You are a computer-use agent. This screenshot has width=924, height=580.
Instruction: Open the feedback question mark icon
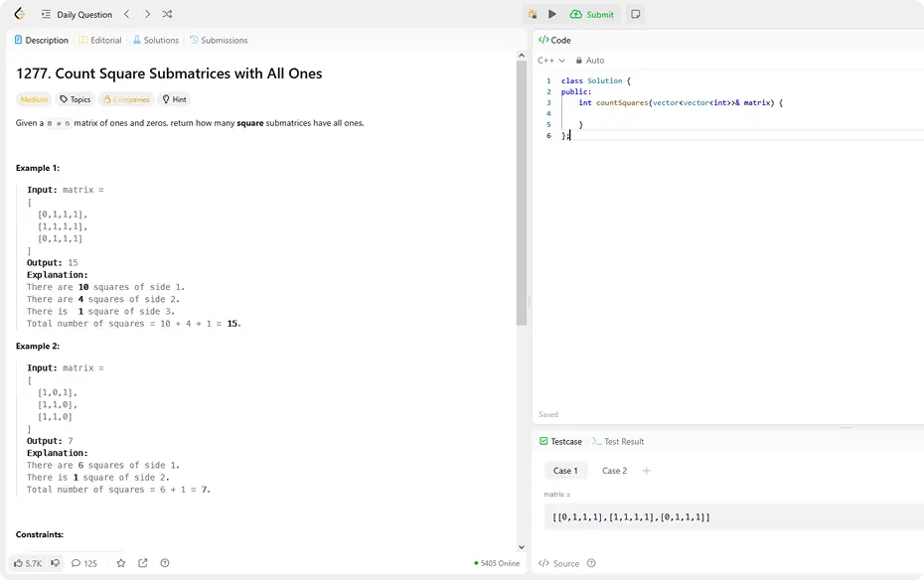pos(165,563)
